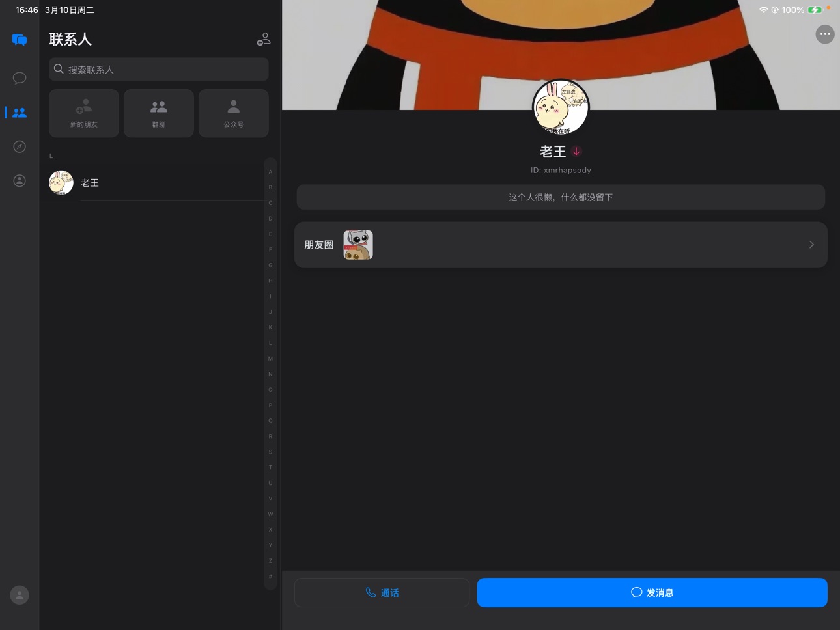Viewport: 840px width, 630px height.
Task: Jump to index letter R
Action: pyautogui.click(x=270, y=437)
